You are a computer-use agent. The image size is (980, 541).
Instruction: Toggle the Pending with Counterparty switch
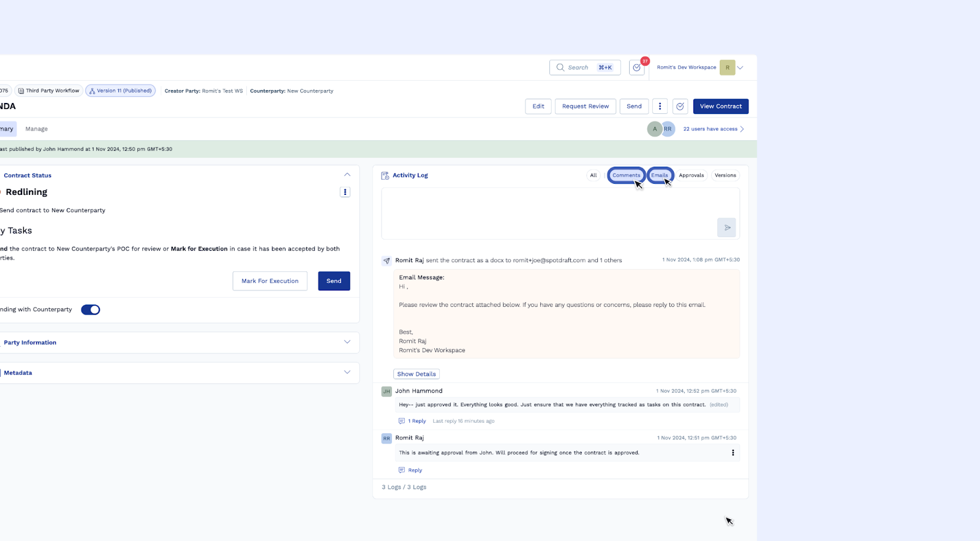[91, 309]
